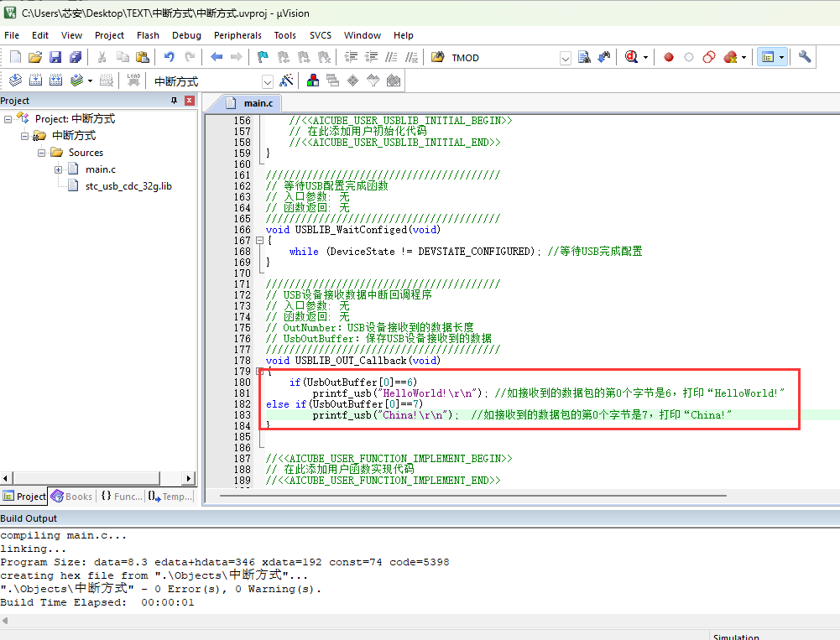
Task: Insert a bookmark with the flag icon
Action: [263, 57]
